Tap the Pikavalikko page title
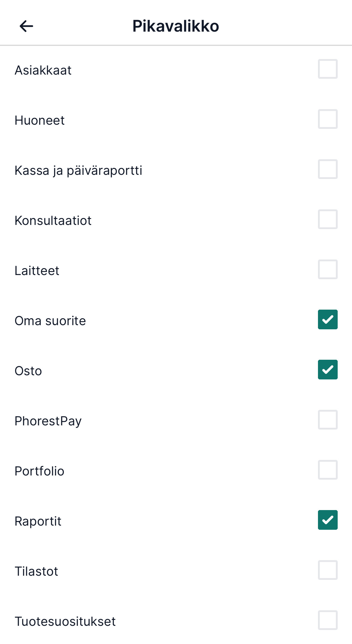This screenshot has width=352, height=644. coord(176,26)
